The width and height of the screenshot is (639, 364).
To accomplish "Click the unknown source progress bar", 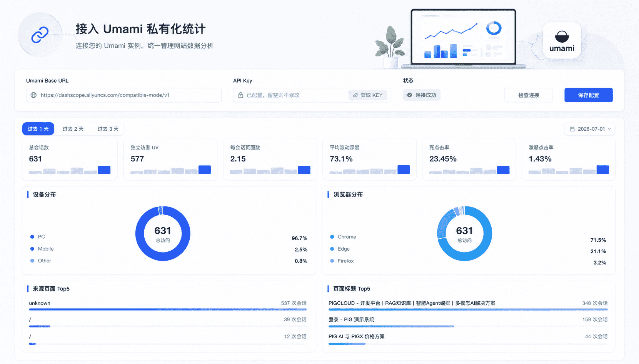I will (x=168, y=309).
